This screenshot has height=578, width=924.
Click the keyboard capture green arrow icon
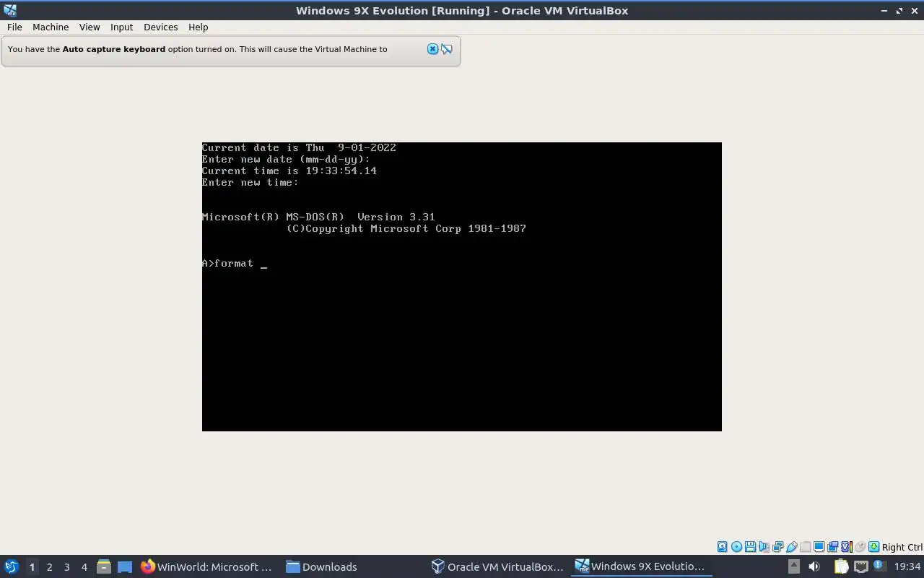click(873, 547)
